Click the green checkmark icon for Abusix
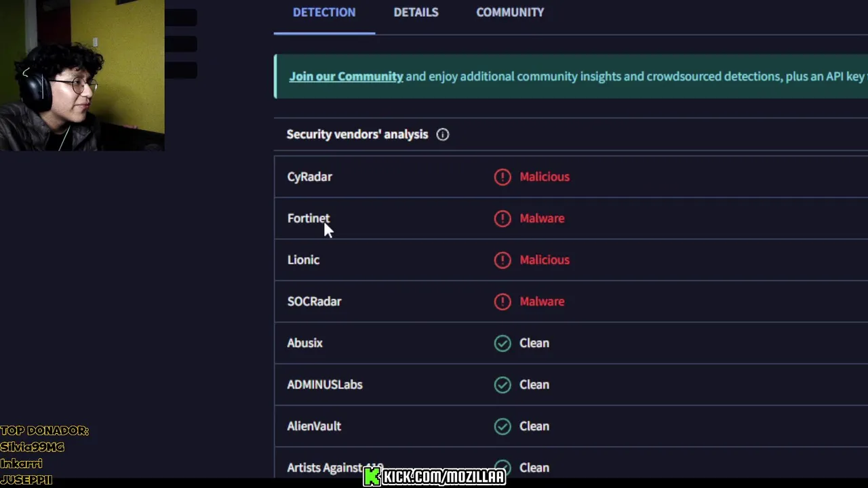 pyautogui.click(x=502, y=343)
